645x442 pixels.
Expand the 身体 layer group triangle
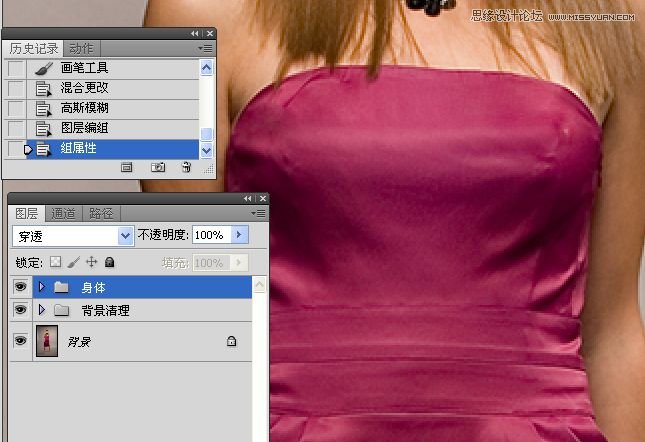coord(42,287)
